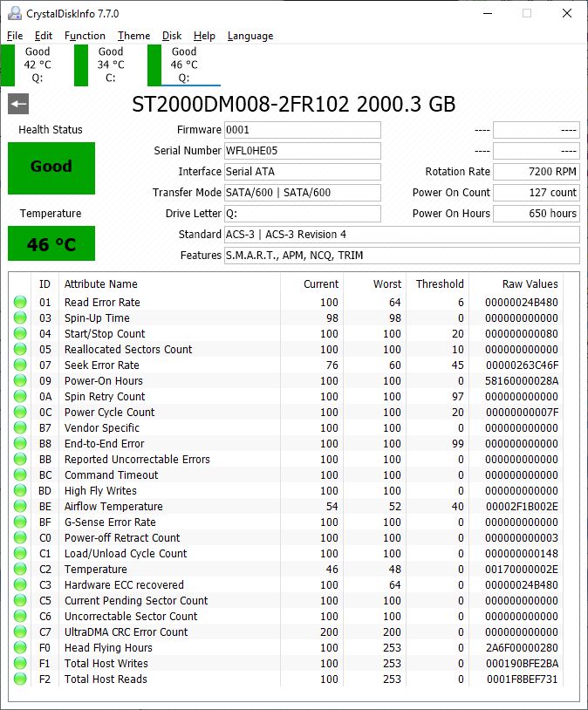Click status orb for G-Sense Error Rate
Screen dimensions: 588x710
(20, 522)
